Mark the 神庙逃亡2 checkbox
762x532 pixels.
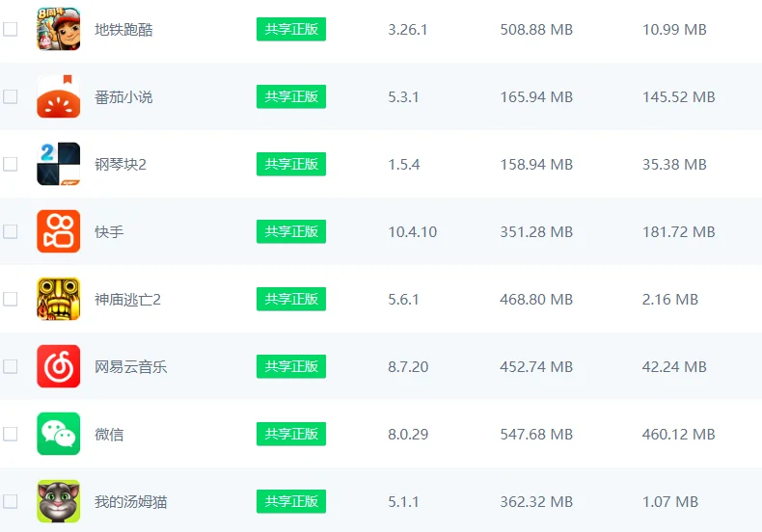click(x=11, y=299)
